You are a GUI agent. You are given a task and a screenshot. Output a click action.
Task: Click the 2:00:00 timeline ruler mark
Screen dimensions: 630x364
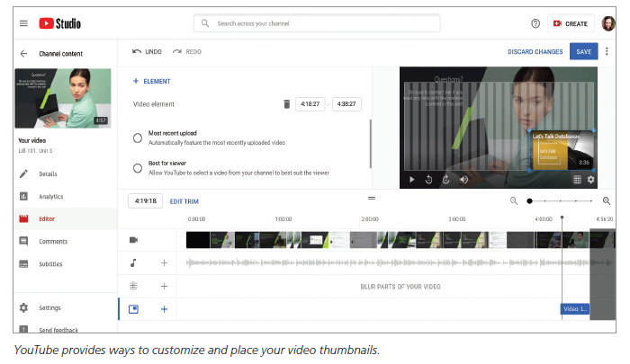tap(370, 219)
